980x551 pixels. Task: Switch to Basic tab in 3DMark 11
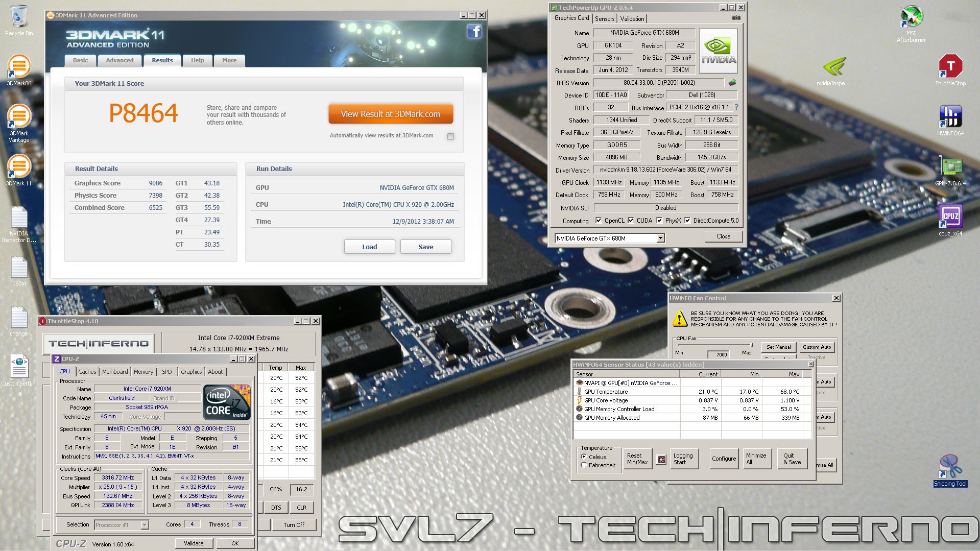click(80, 60)
